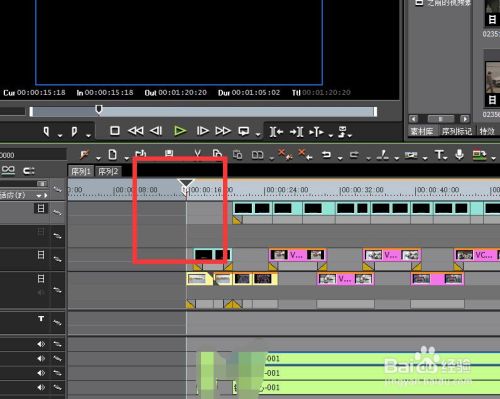500x399 pixels.
Task: Click the player position slider handle
Action: click(x=99, y=109)
